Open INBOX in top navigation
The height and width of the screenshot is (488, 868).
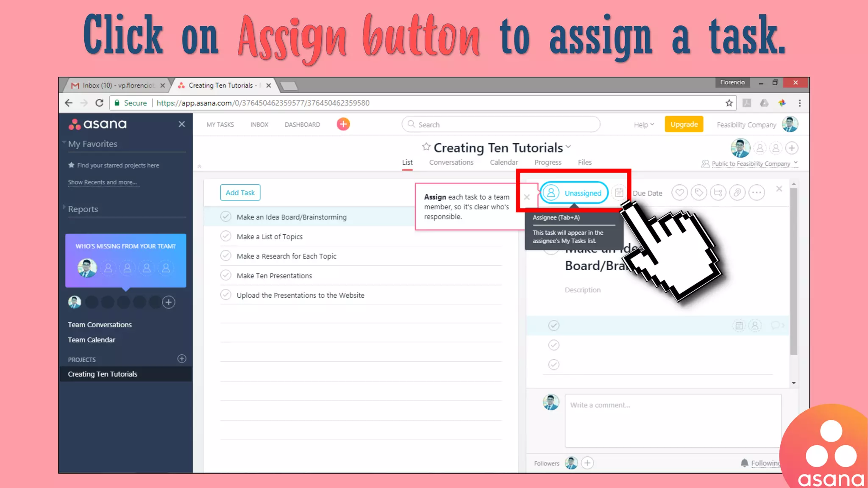tap(259, 125)
